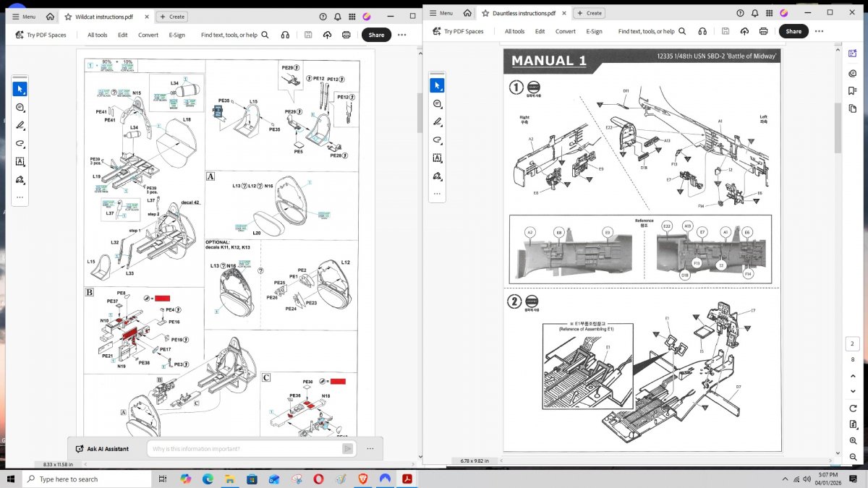Expand hidden icons in the system tray

tap(785, 479)
